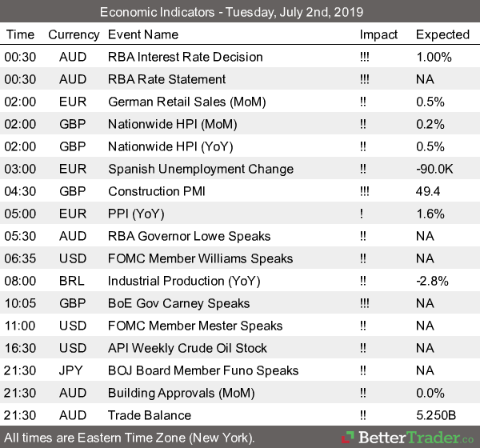The image size is (480, 448).
Task: Select the Expected column header
Action: tap(442, 34)
